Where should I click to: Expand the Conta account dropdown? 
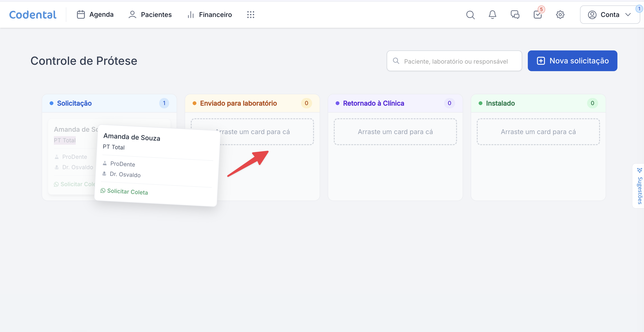pyautogui.click(x=609, y=15)
